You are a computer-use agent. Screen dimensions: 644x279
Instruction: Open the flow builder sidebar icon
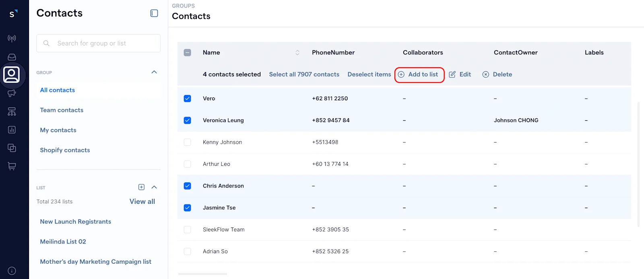coord(12,112)
